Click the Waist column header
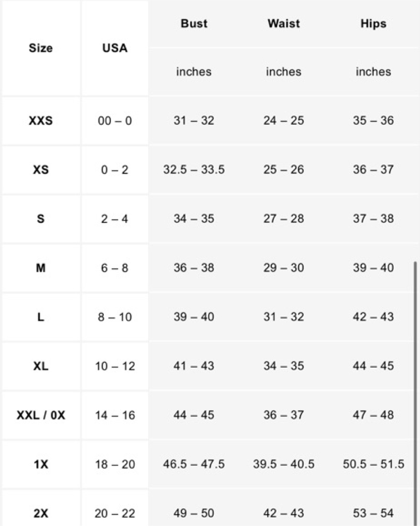Image resolution: width=420 pixels, height=526 pixels. point(283,23)
